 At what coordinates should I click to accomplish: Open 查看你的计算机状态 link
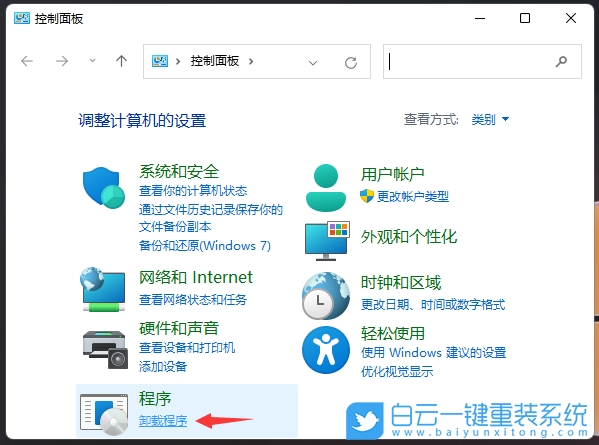point(193,190)
